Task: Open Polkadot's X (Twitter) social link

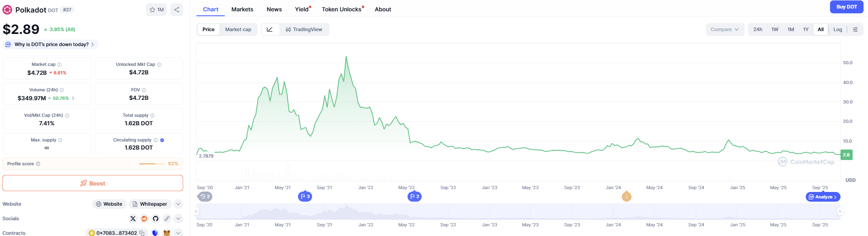Action: point(133,219)
